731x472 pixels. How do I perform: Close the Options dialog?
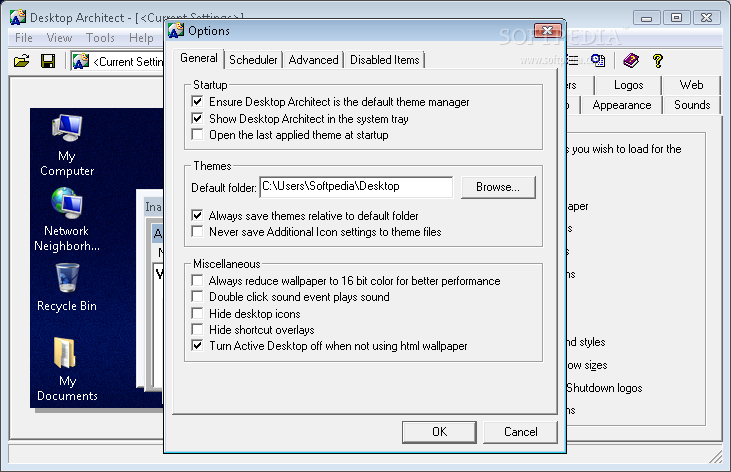point(547,31)
